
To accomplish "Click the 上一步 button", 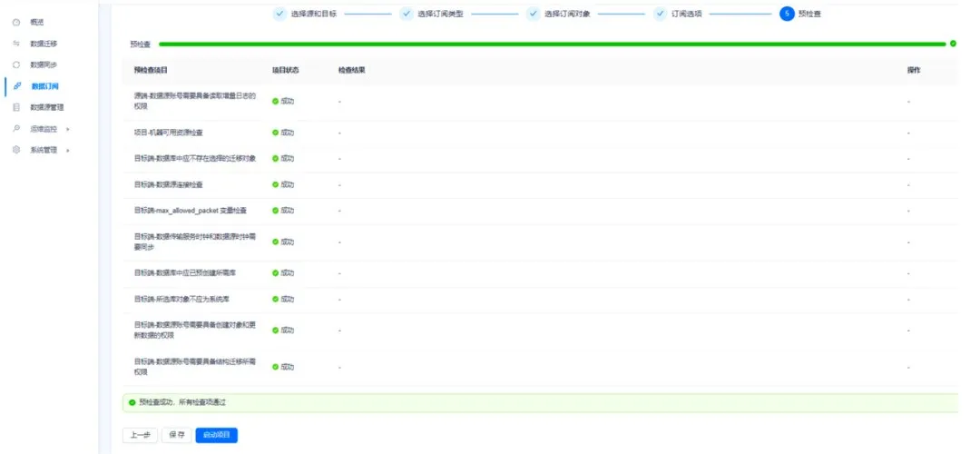I will pyautogui.click(x=140, y=435).
